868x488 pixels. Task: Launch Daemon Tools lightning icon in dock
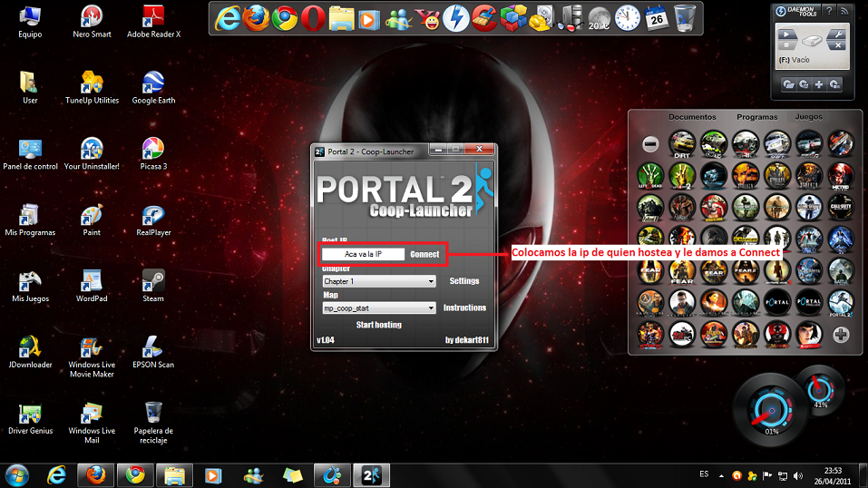[x=456, y=19]
